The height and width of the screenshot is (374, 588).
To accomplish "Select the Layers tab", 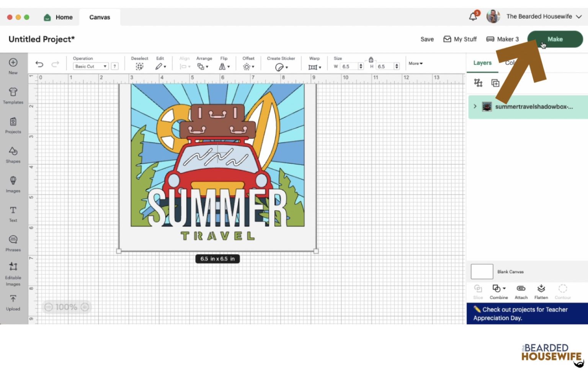I will tap(482, 63).
